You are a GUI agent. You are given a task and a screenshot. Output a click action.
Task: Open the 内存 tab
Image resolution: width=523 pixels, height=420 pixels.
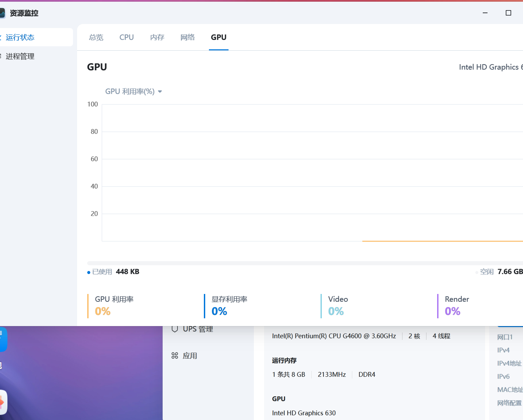tap(157, 37)
